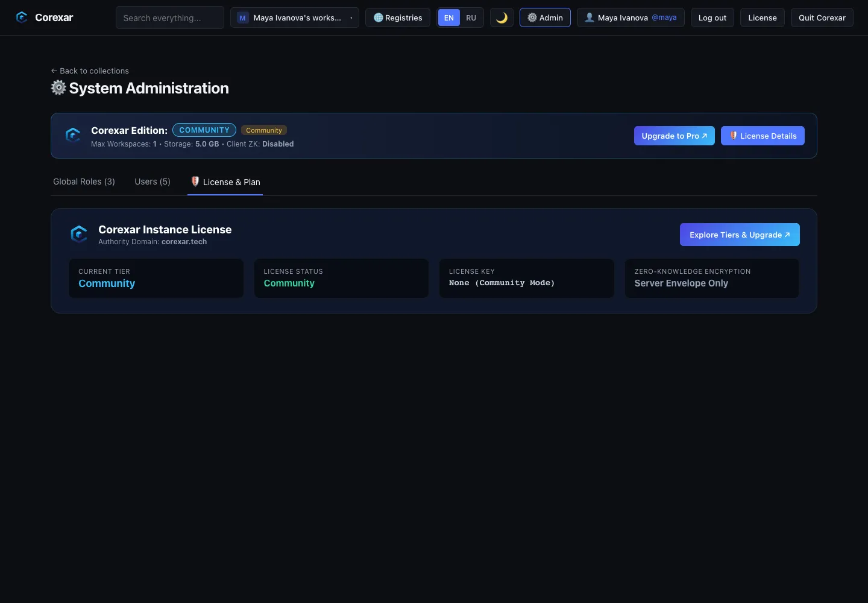Toggle dark mode moon icon
The width and height of the screenshot is (868, 603).
[502, 17]
